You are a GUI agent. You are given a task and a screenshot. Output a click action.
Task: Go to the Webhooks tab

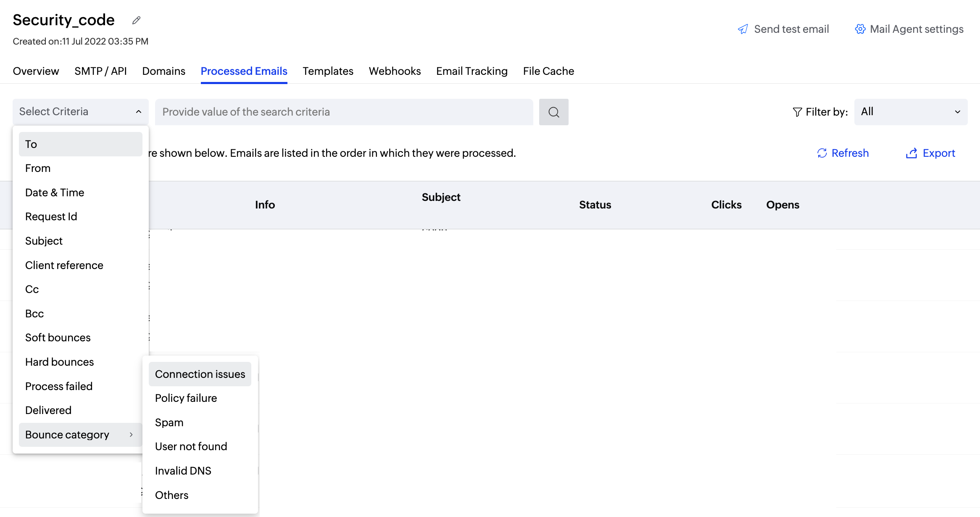[x=395, y=71]
